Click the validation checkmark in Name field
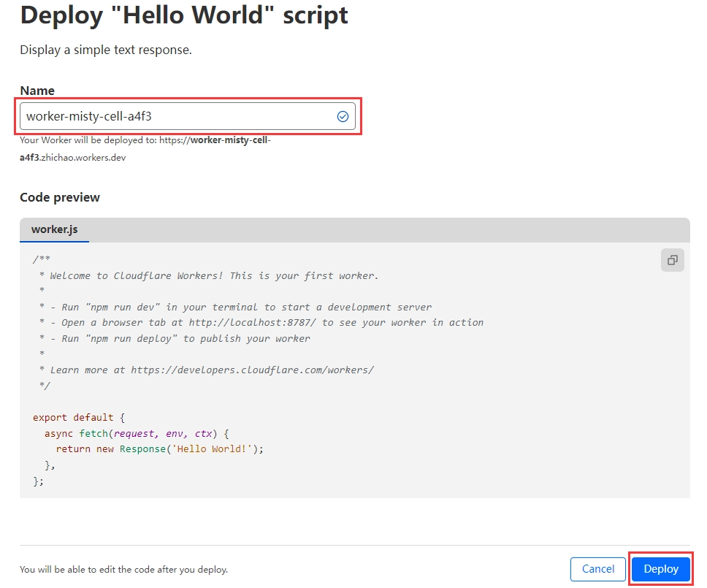 [x=343, y=116]
